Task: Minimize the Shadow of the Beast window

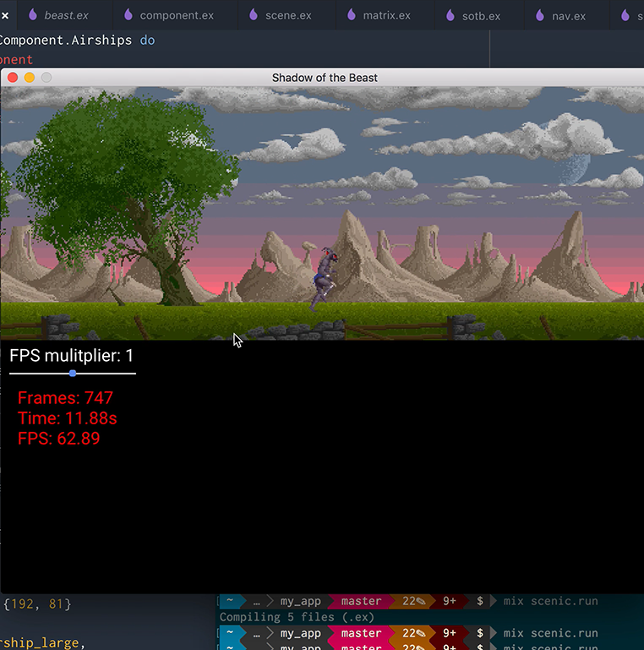Action: point(30,78)
